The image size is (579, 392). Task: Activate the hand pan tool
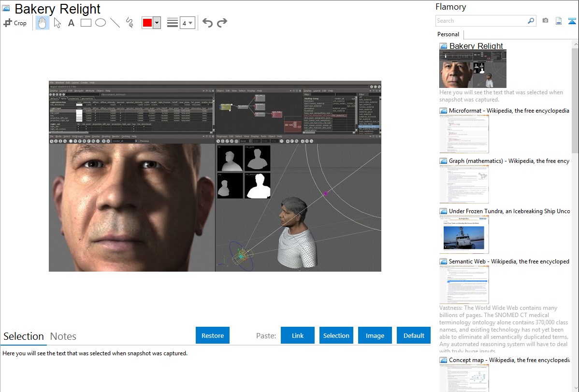point(42,23)
